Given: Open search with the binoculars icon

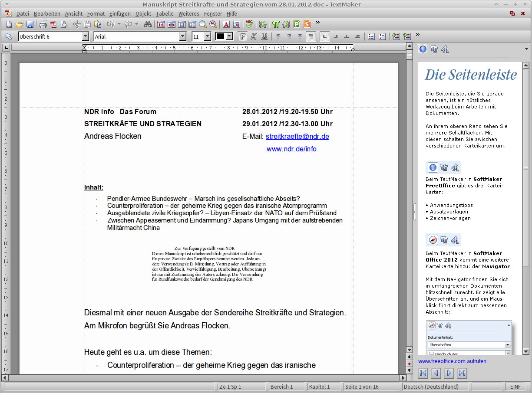Looking at the screenshot, I should click(148, 24).
